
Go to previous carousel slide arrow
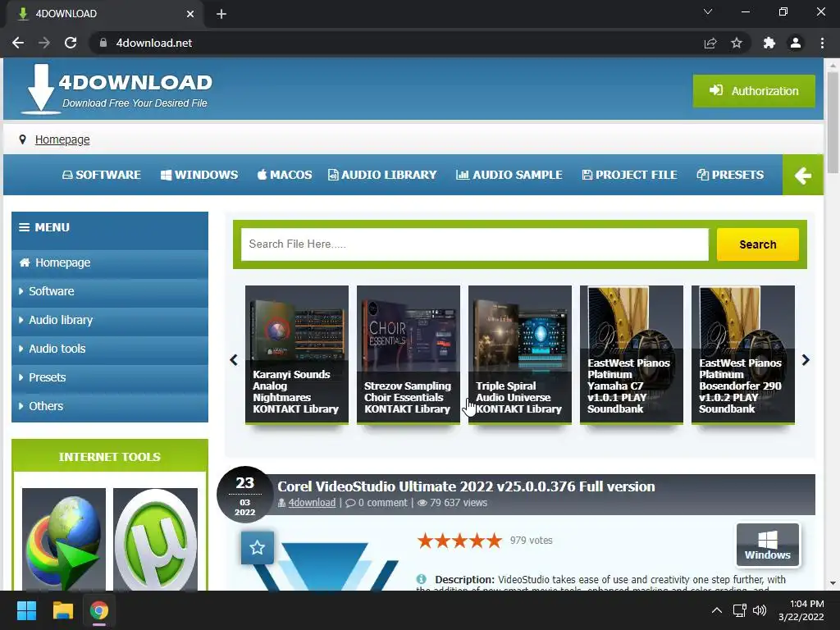pos(234,360)
